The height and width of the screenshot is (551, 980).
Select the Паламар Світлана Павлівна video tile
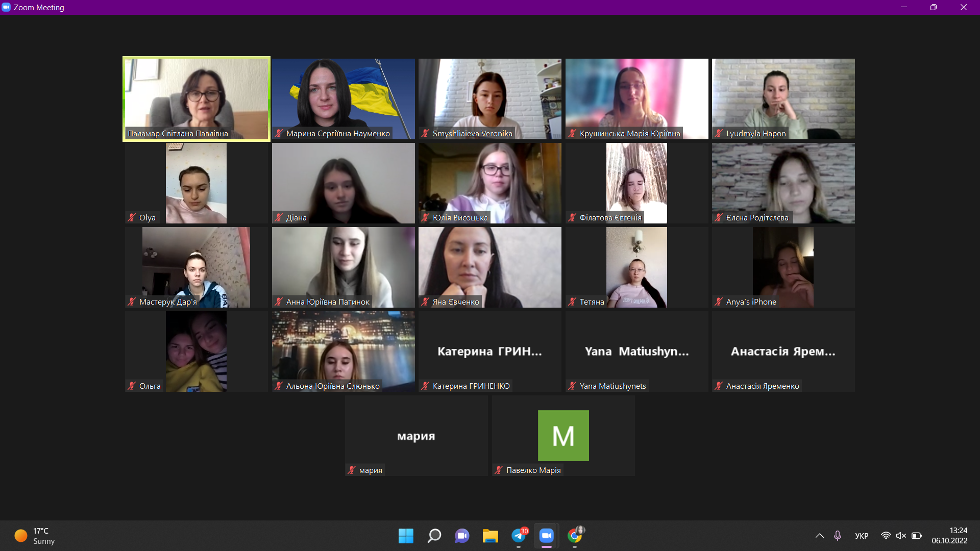point(197,98)
